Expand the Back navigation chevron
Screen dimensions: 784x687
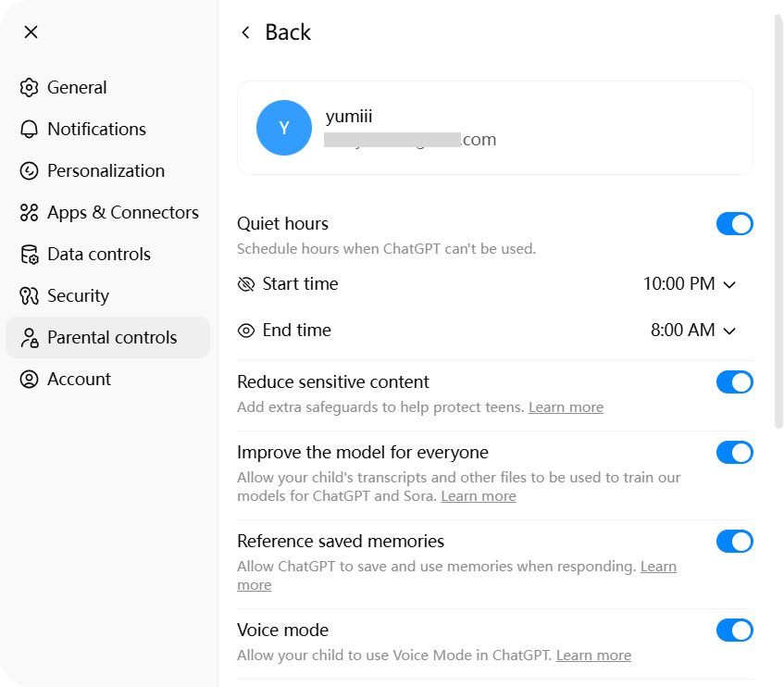(244, 31)
